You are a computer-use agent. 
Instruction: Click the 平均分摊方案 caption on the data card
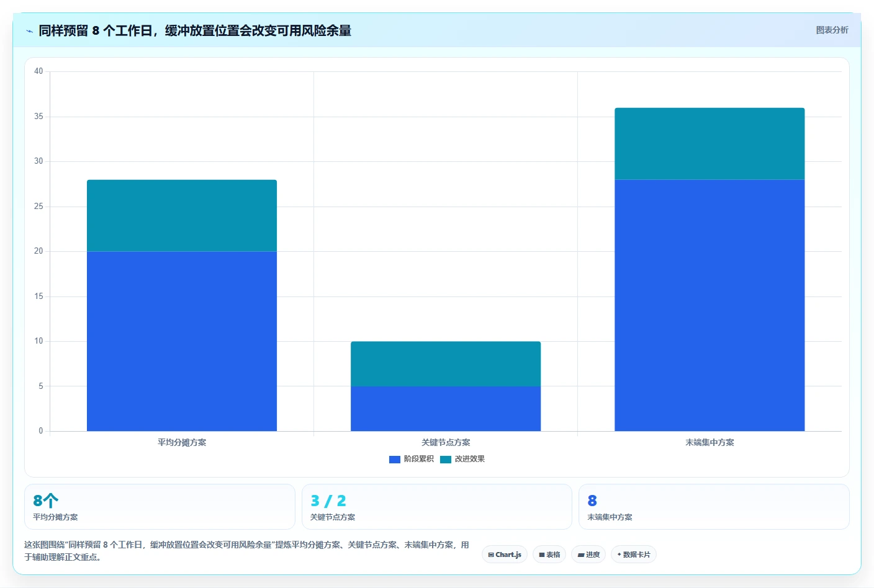pos(55,517)
